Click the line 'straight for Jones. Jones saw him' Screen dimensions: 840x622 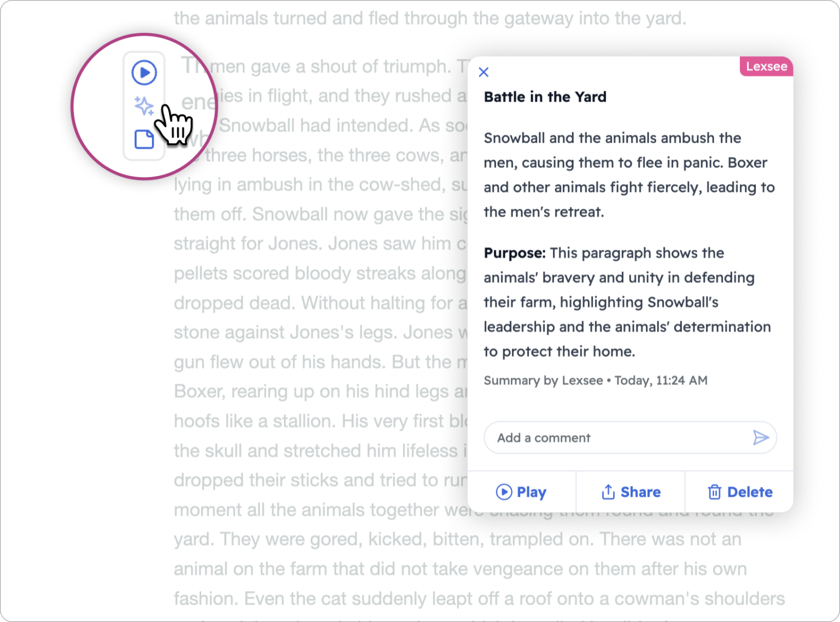pyautogui.click(x=320, y=244)
